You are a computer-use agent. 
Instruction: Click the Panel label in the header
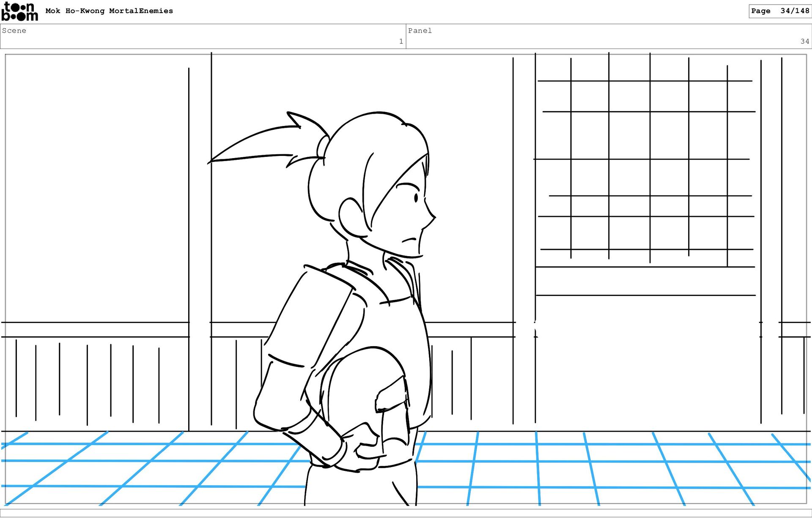pos(420,30)
